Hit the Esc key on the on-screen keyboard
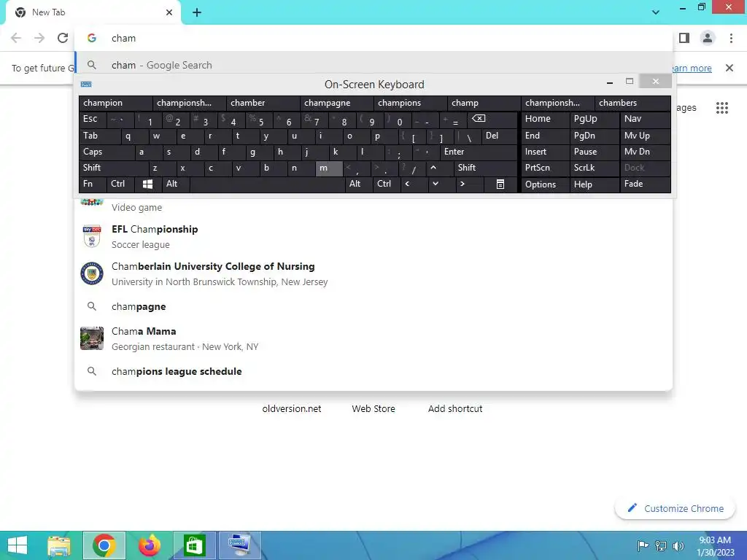Image resolution: width=747 pixels, height=560 pixels. click(93, 119)
